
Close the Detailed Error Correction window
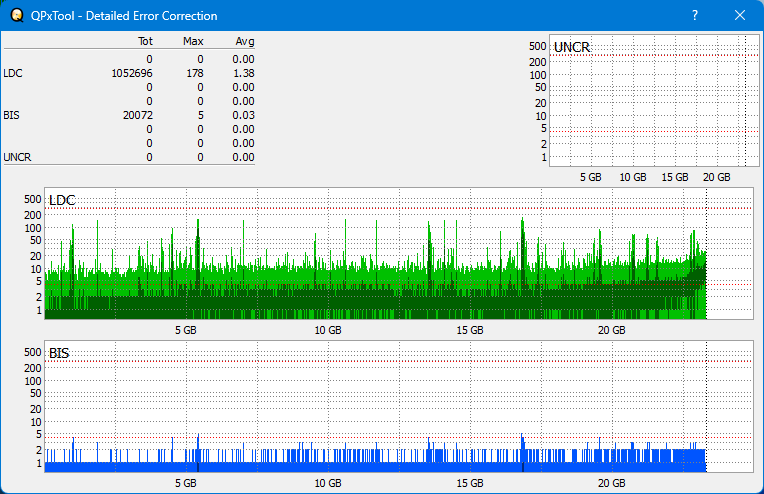740,16
